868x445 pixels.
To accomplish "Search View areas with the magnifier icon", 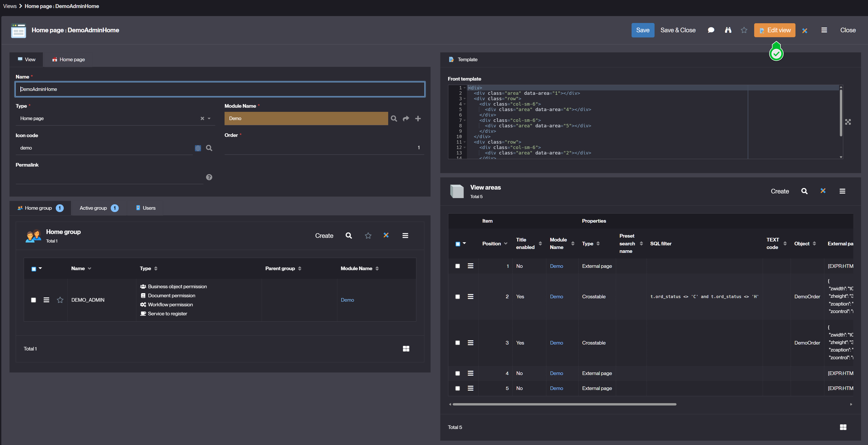I will 804,191.
